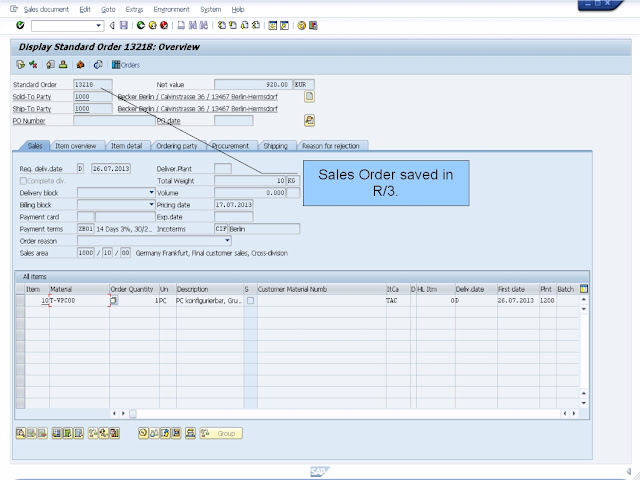Open the Extras menu
This screenshot has width=640, height=480.
click(x=134, y=9)
